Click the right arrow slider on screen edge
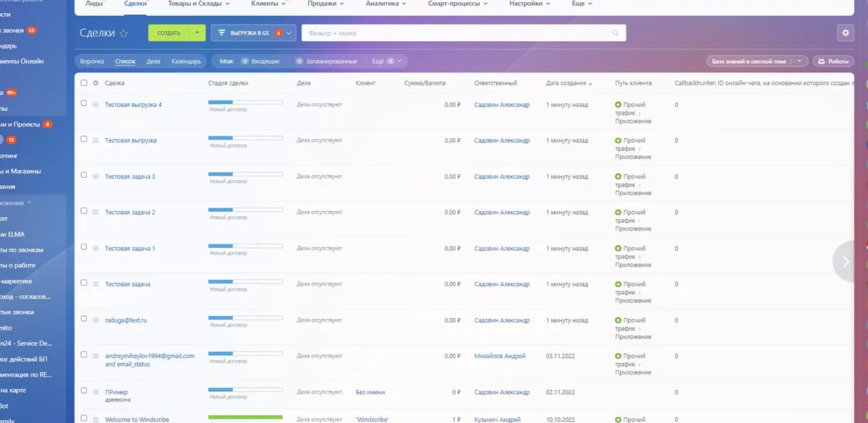The image size is (868, 423). pyautogui.click(x=846, y=262)
